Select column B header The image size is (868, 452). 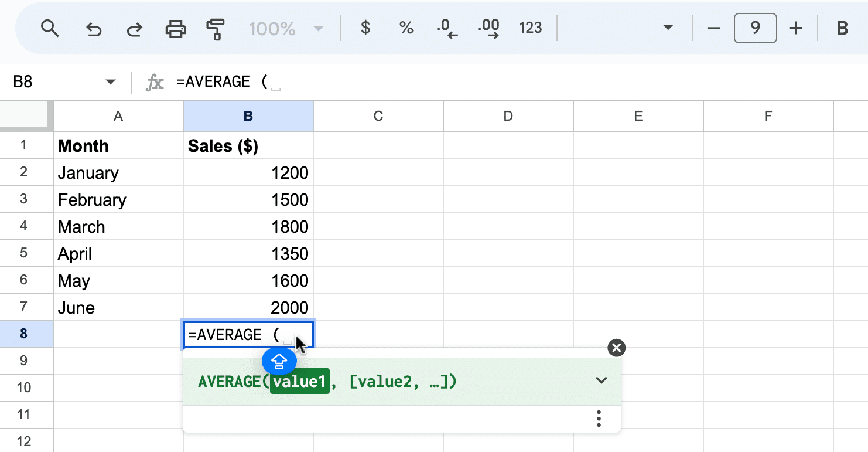(x=248, y=116)
